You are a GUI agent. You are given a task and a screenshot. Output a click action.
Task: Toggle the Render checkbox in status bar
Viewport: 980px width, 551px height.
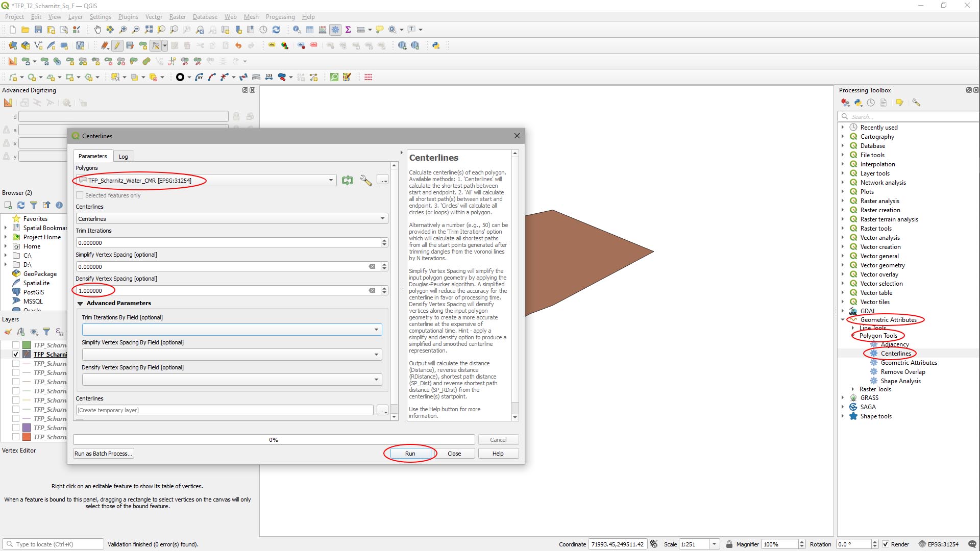[x=886, y=544]
